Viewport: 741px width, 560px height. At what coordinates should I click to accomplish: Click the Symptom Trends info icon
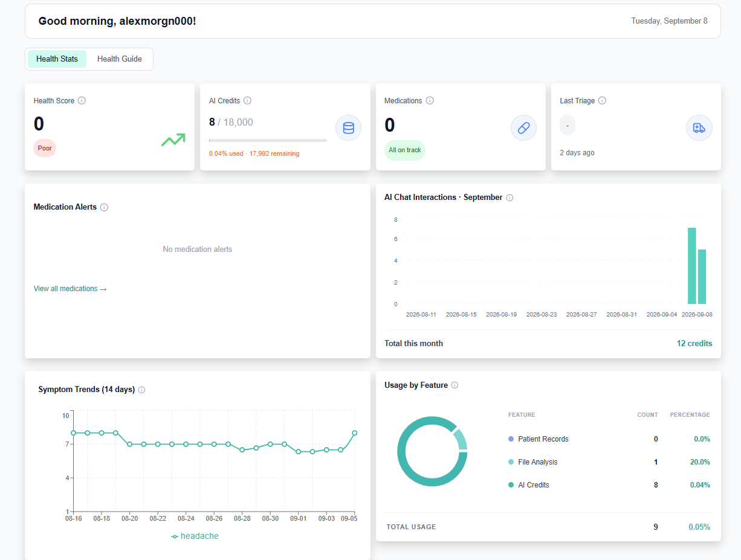(141, 390)
